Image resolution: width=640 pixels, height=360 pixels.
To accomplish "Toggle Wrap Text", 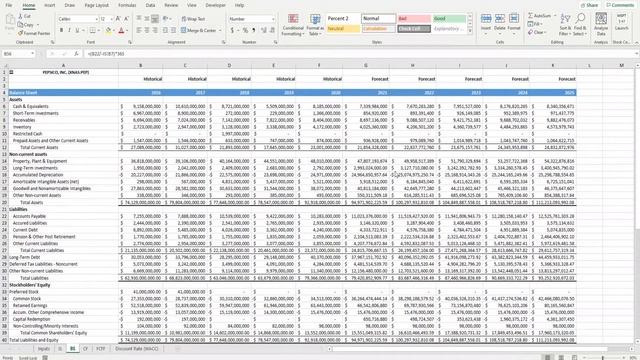I will click(193, 19).
